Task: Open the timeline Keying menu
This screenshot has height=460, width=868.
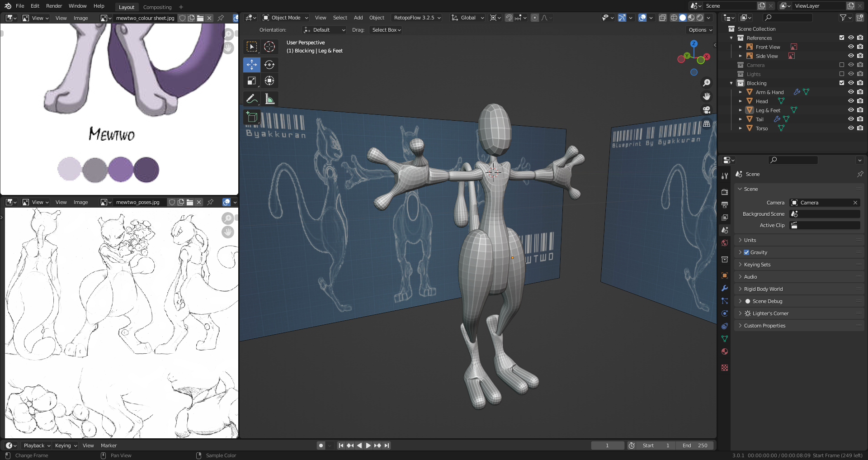Action: click(x=66, y=446)
